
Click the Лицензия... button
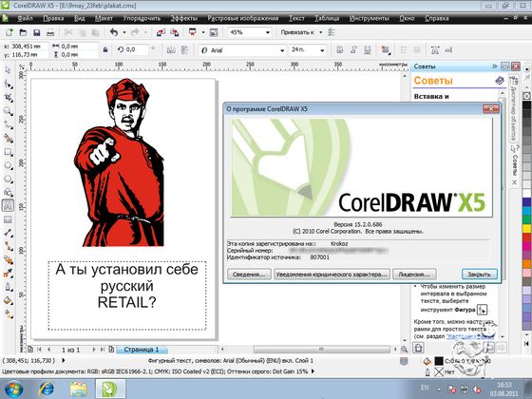[414, 275]
